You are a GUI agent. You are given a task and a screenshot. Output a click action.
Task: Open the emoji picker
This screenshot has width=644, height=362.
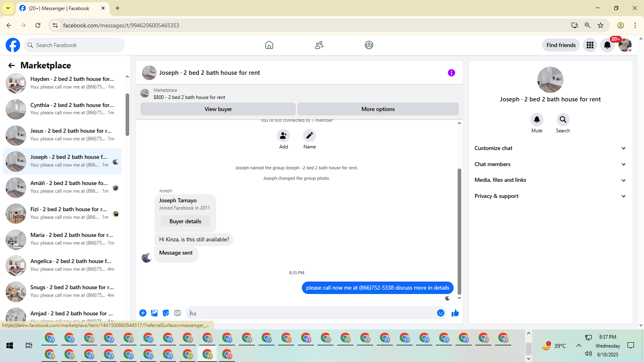[441, 313]
